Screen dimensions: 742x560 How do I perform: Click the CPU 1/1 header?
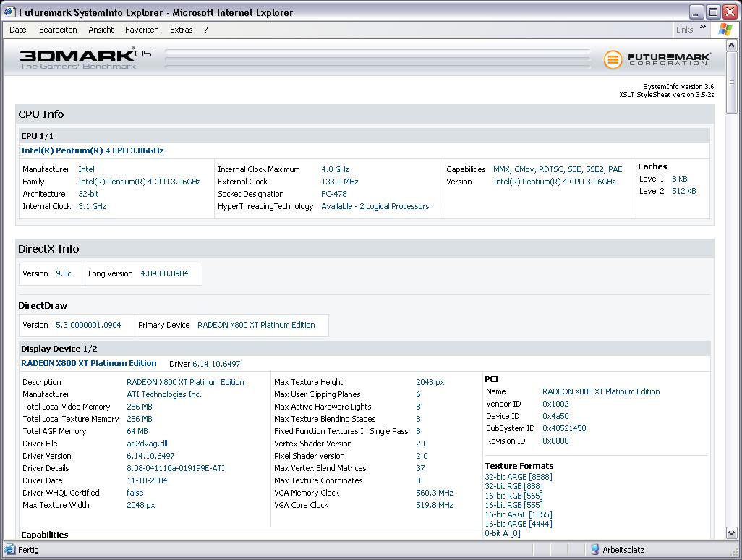(38, 136)
